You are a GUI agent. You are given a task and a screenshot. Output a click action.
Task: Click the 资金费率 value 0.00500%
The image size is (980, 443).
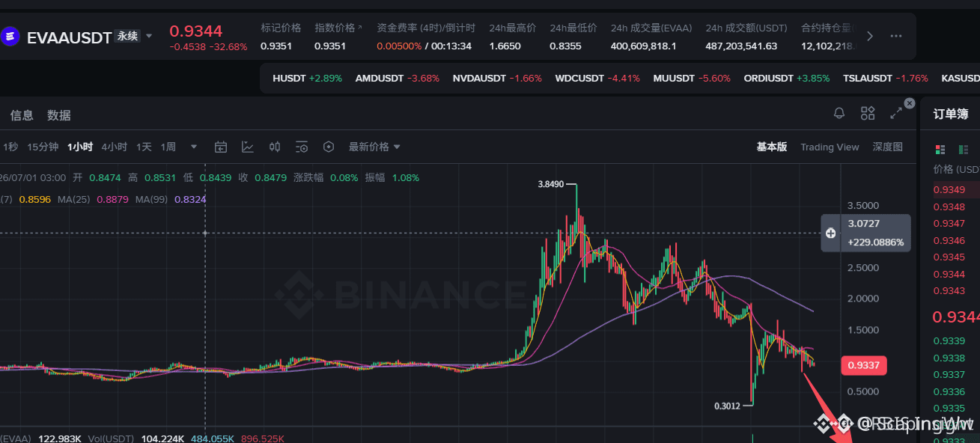pyautogui.click(x=399, y=46)
